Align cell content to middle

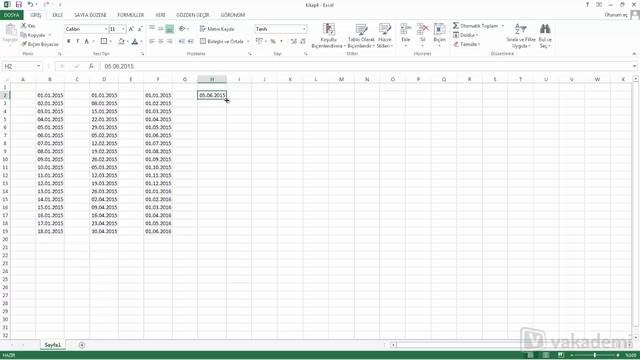[x=160, y=29]
